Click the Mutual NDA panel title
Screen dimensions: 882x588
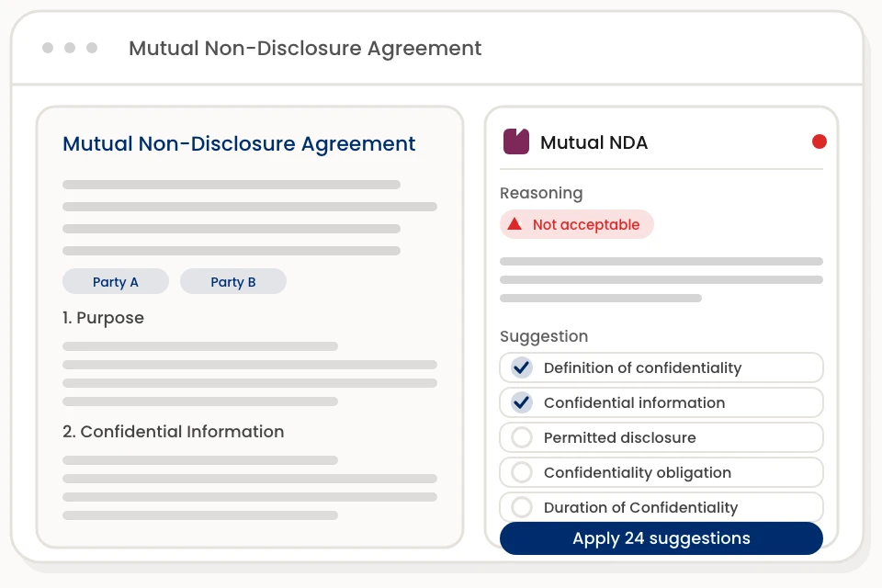(x=594, y=142)
